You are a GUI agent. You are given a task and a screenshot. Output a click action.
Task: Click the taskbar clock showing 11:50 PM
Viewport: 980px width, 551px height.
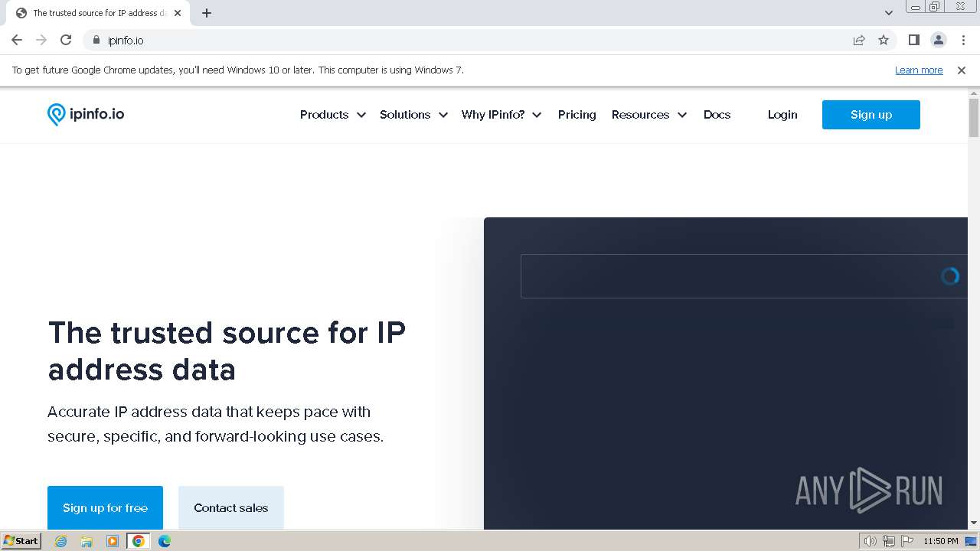pyautogui.click(x=941, y=541)
